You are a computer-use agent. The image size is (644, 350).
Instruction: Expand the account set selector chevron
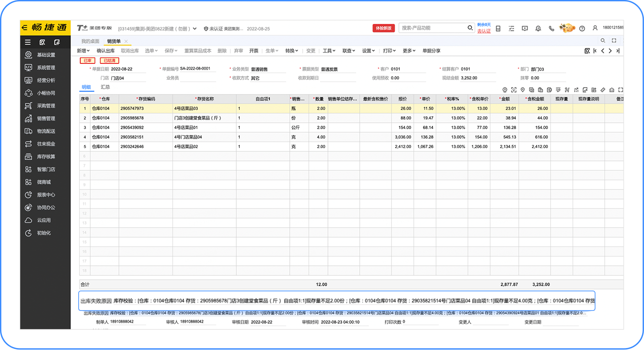[x=195, y=29]
